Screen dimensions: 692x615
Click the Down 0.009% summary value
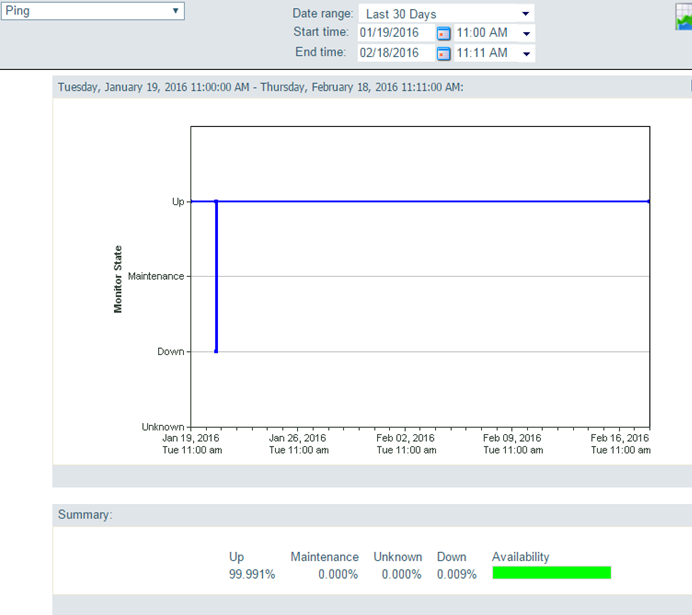click(457, 574)
